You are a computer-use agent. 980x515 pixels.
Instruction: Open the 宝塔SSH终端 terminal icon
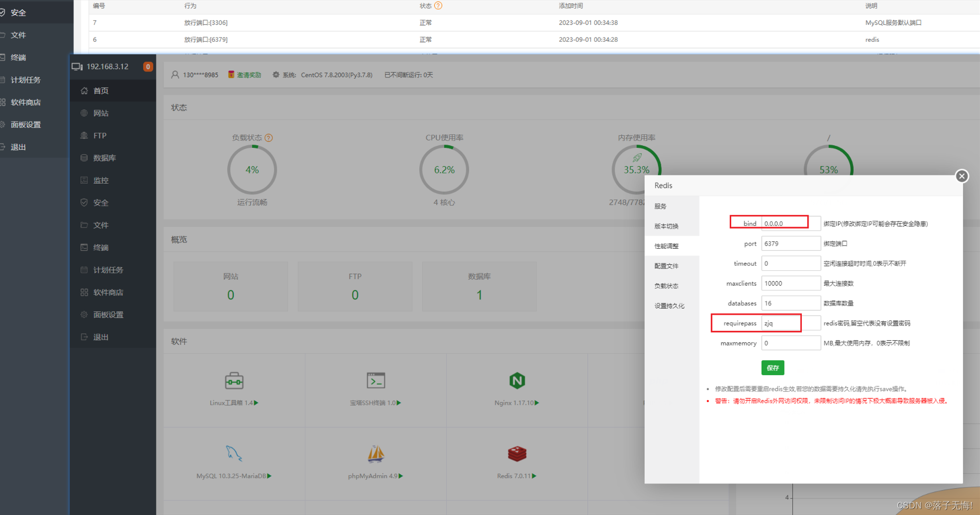click(376, 381)
